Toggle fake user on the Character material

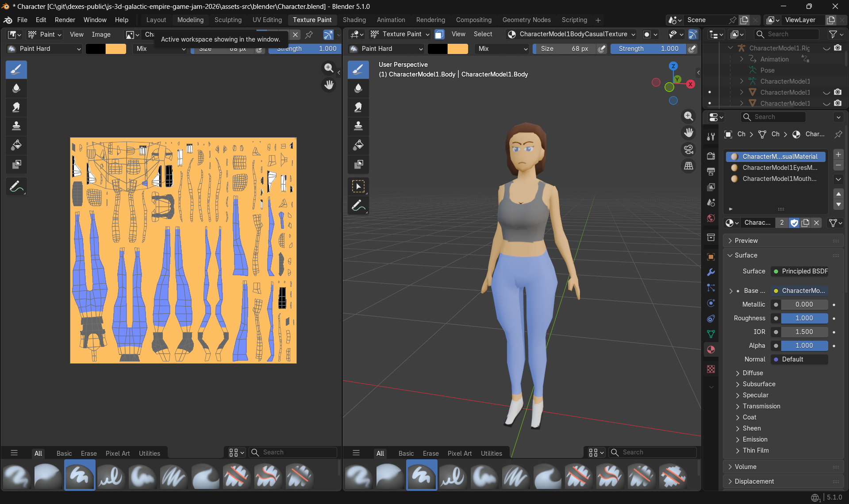coord(795,223)
